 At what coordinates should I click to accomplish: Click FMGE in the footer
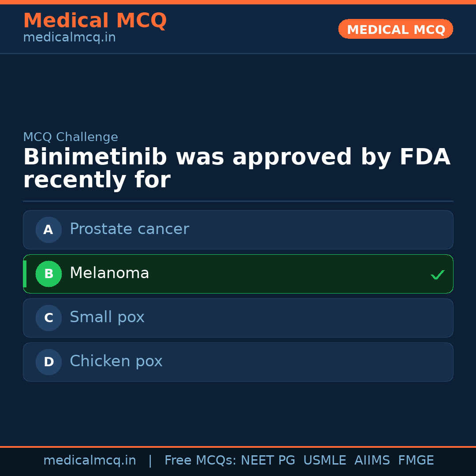coord(416,461)
